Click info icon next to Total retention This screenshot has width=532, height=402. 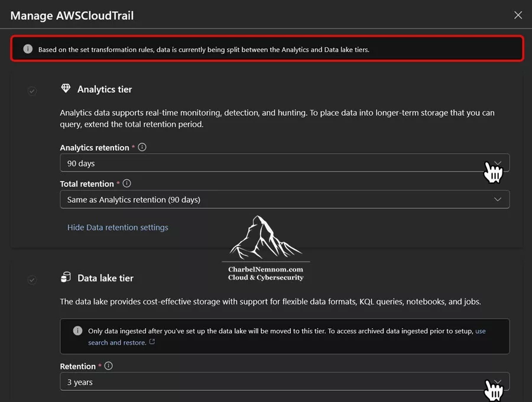pyautogui.click(x=126, y=183)
